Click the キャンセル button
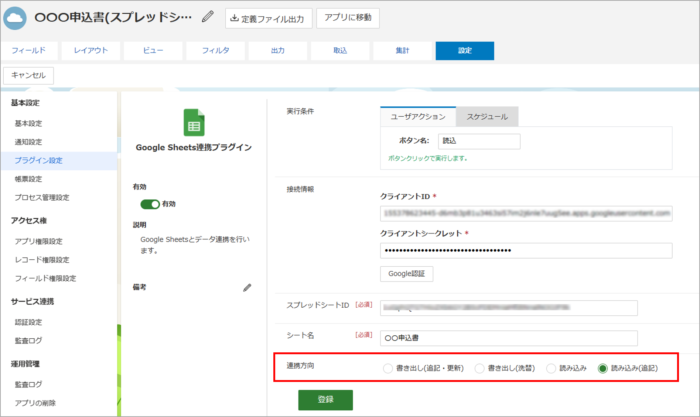Screen dimensions: 700x417 coord(29,75)
